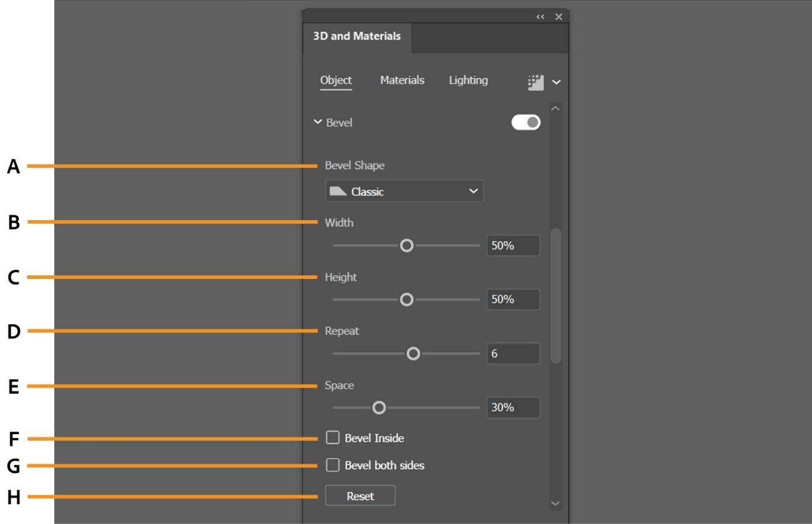Open the render options chevron beside the render icon
The height and width of the screenshot is (524, 812).
pos(556,81)
